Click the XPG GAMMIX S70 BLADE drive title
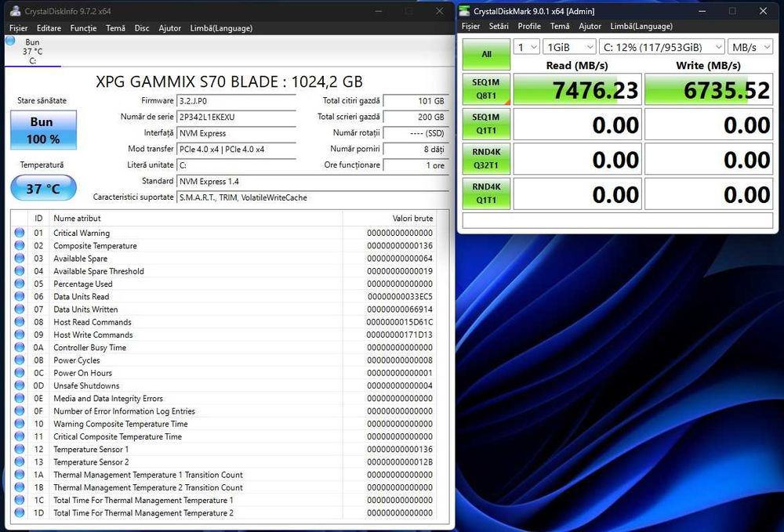784x532 pixels. (x=230, y=81)
